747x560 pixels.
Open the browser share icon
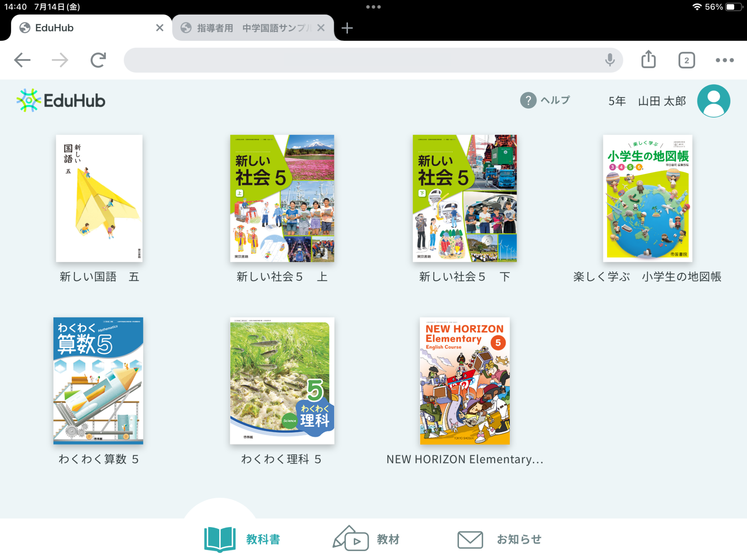pyautogui.click(x=648, y=59)
